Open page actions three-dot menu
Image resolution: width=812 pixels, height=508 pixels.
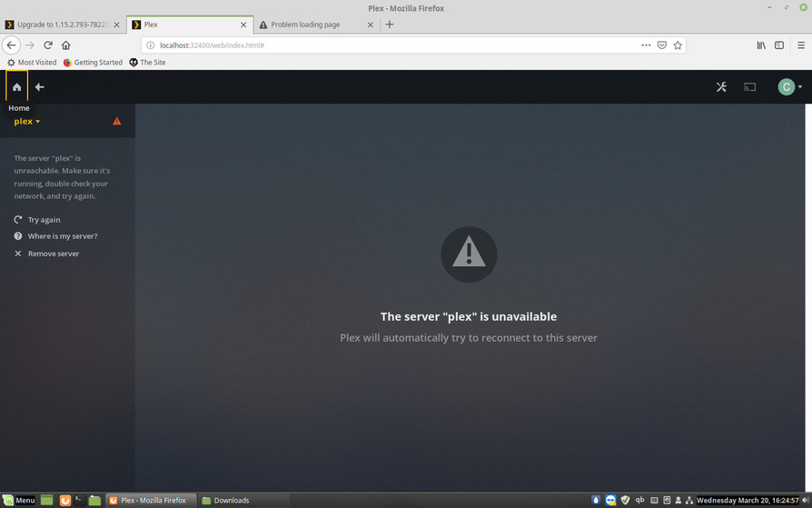pyautogui.click(x=646, y=45)
